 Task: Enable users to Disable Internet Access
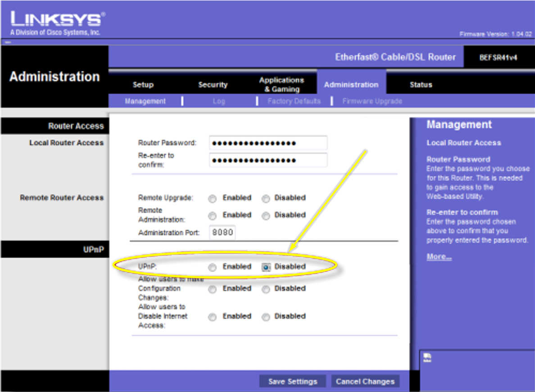click(x=212, y=317)
